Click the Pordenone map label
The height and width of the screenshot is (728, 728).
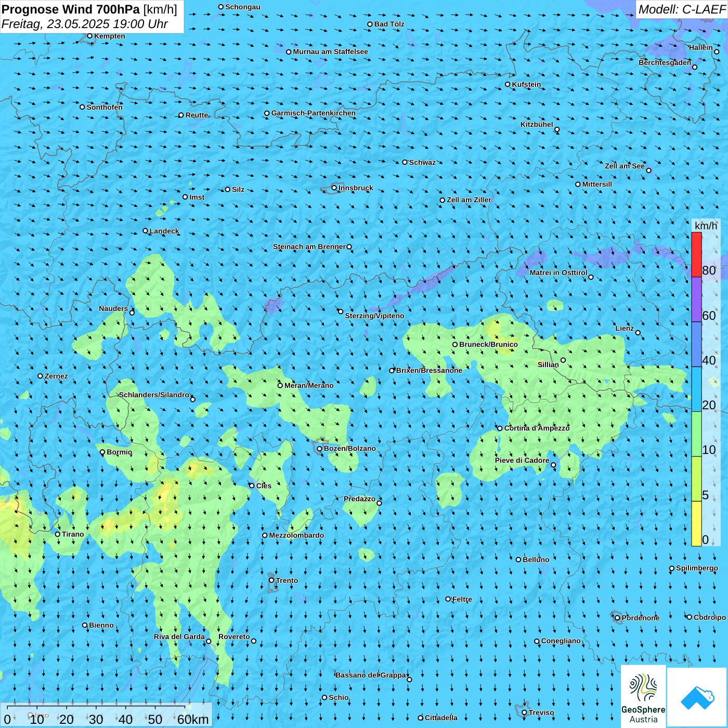point(641,618)
